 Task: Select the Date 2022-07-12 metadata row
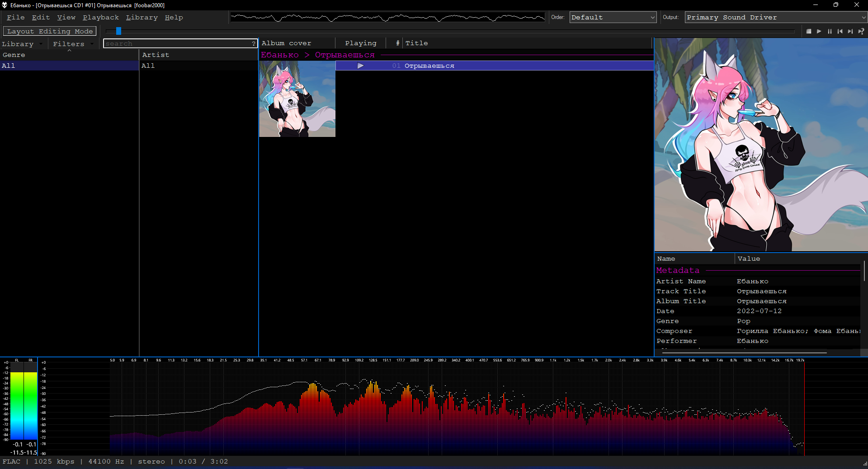[758, 311]
